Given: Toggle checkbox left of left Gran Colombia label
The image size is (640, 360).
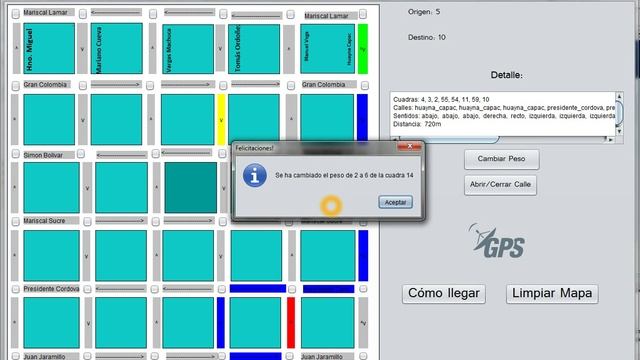Looking at the screenshot, I should [x=16, y=86].
